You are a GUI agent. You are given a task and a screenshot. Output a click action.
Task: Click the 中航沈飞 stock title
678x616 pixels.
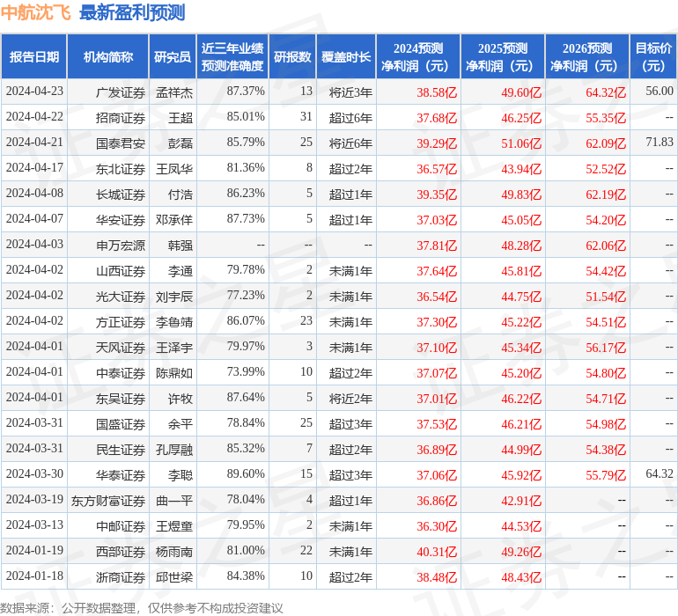[x=35, y=12]
